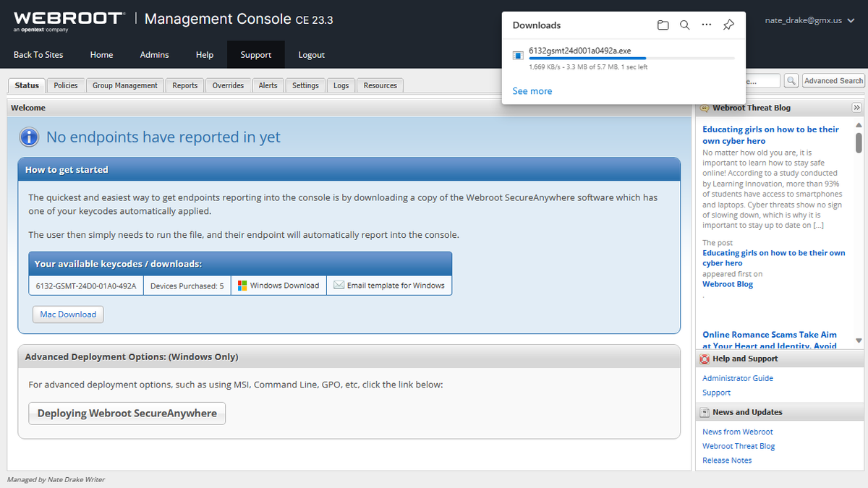
Task: Select Admins in the navigation bar
Action: [x=154, y=54]
